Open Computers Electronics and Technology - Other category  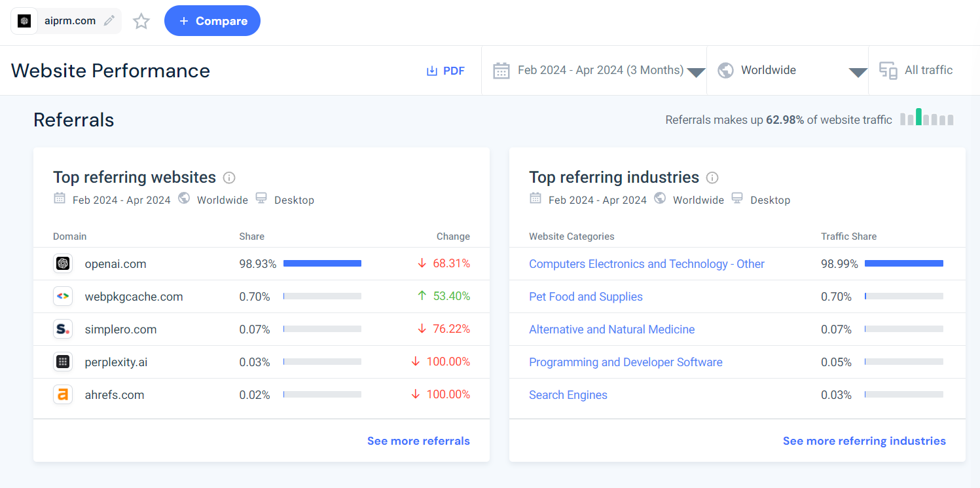coord(646,264)
